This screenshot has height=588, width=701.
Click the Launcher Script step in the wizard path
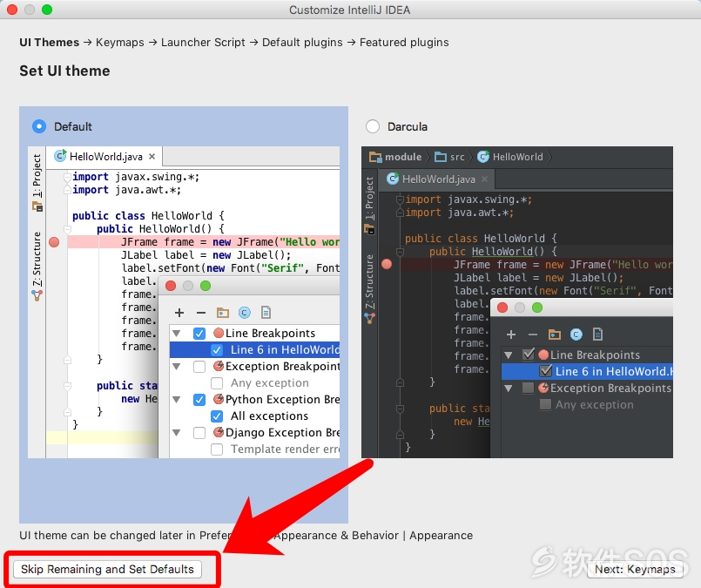pos(203,43)
